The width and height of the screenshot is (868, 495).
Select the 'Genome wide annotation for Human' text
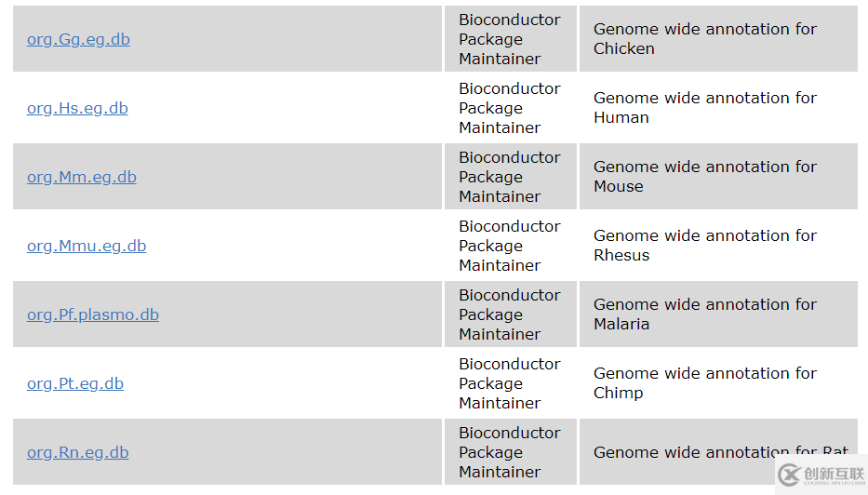704,108
